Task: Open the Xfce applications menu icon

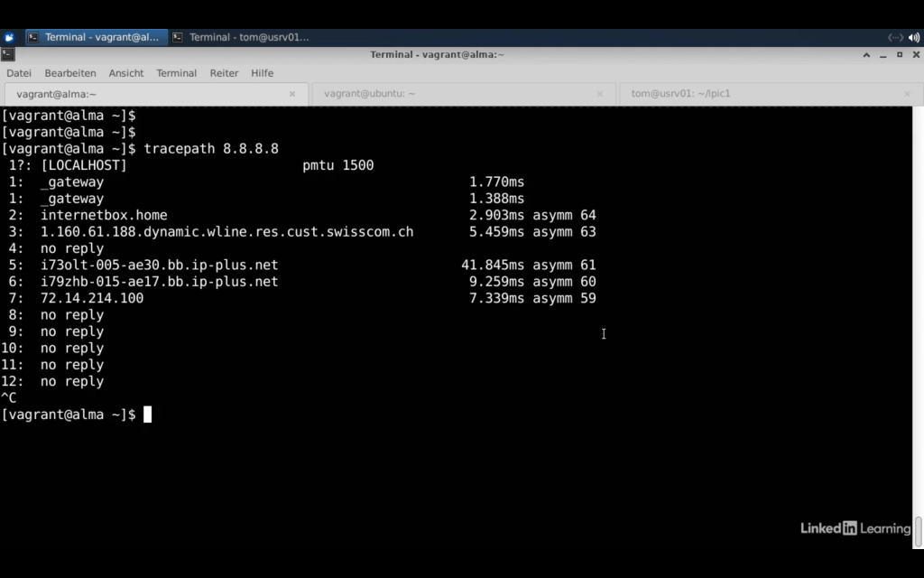Action: pyautogui.click(x=9, y=37)
